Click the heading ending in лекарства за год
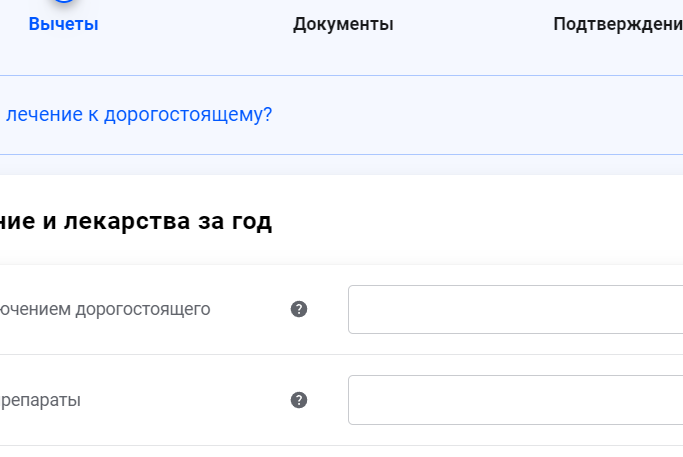This screenshot has height=457, width=683. click(x=136, y=222)
